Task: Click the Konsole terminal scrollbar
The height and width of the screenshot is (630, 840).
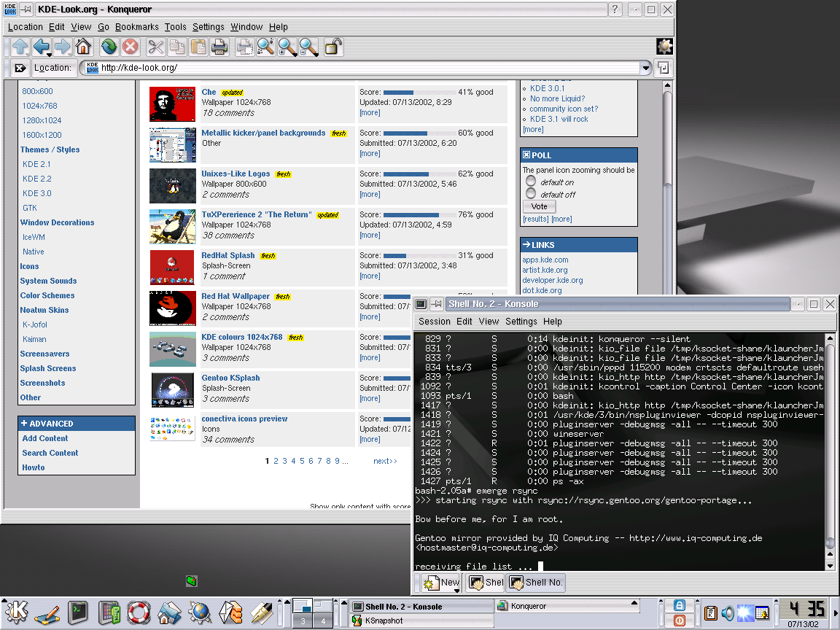Action: point(830,451)
